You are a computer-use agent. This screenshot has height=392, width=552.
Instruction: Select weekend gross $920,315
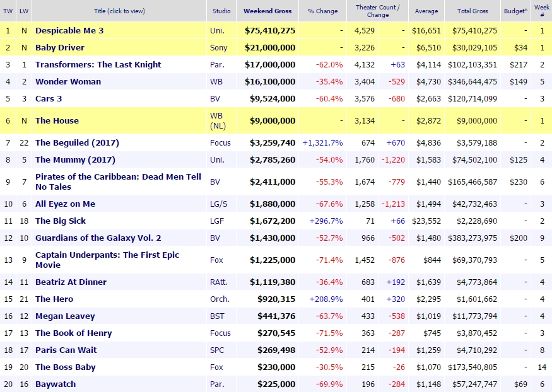[276, 299]
